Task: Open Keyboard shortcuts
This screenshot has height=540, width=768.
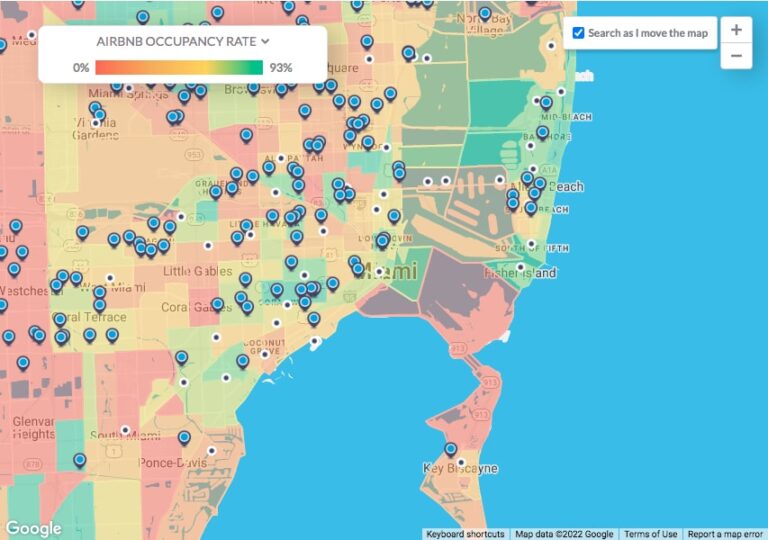Action: (x=467, y=534)
